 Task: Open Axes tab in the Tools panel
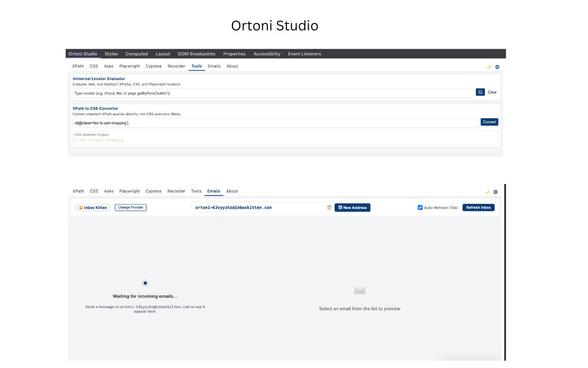click(108, 66)
